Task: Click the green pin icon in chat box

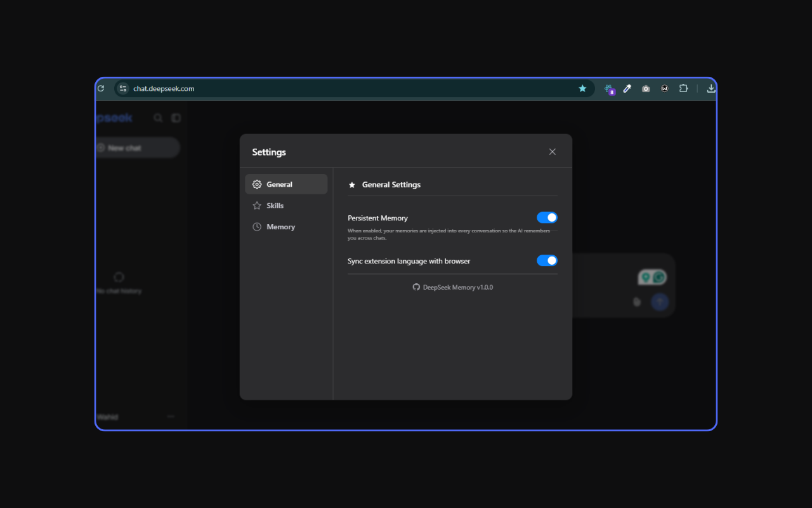Action: point(646,277)
